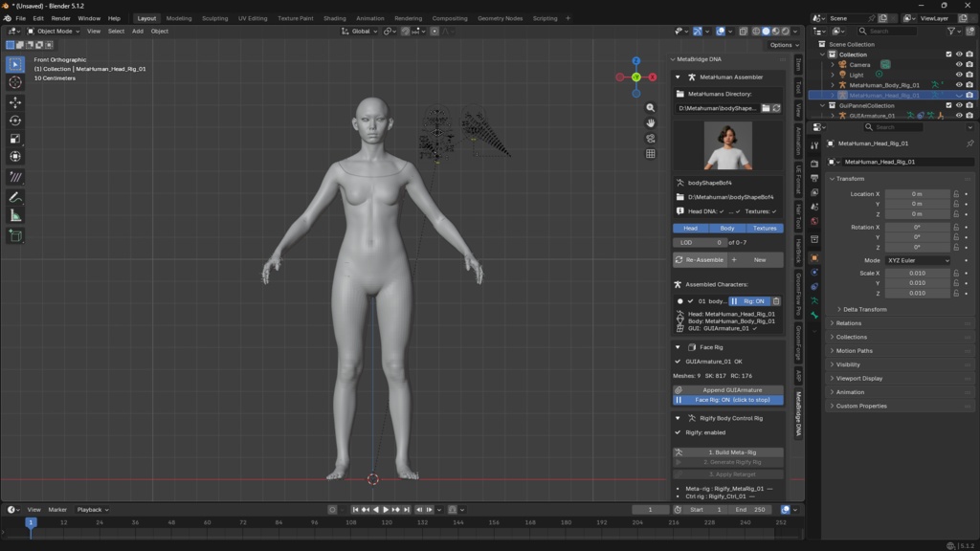Stop Face Rig with Face Rig: ON button
The width and height of the screenshot is (980, 551).
(x=728, y=400)
